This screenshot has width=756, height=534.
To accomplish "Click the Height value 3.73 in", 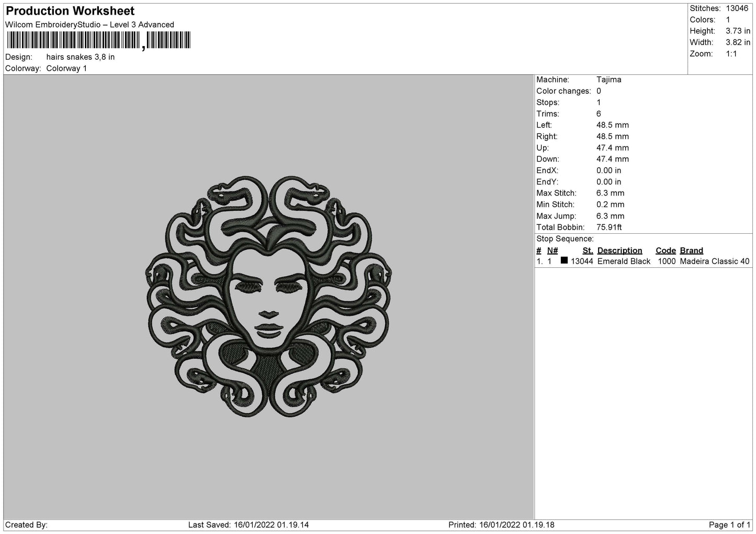I will (738, 31).
